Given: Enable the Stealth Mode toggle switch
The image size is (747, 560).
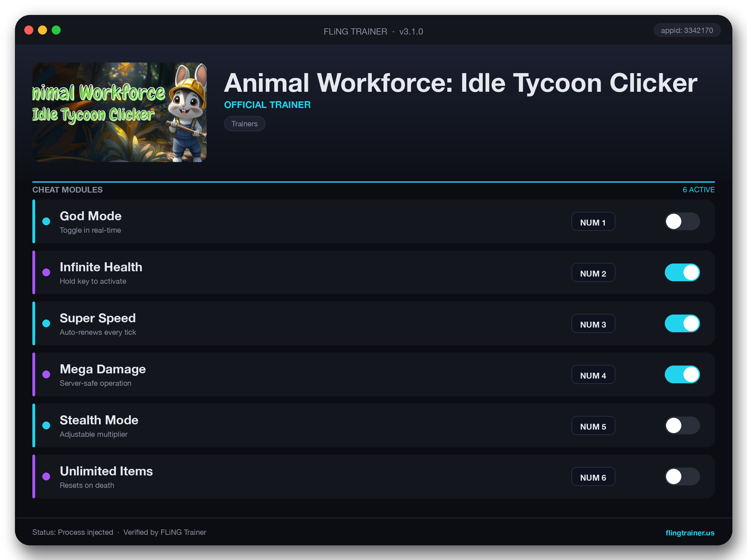Looking at the screenshot, I should (682, 425).
